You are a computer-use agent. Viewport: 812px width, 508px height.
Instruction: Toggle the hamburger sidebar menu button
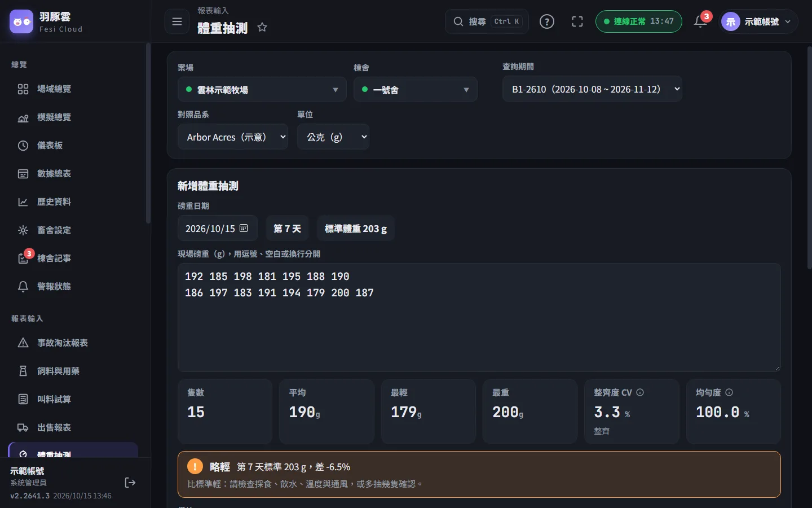[x=177, y=21]
